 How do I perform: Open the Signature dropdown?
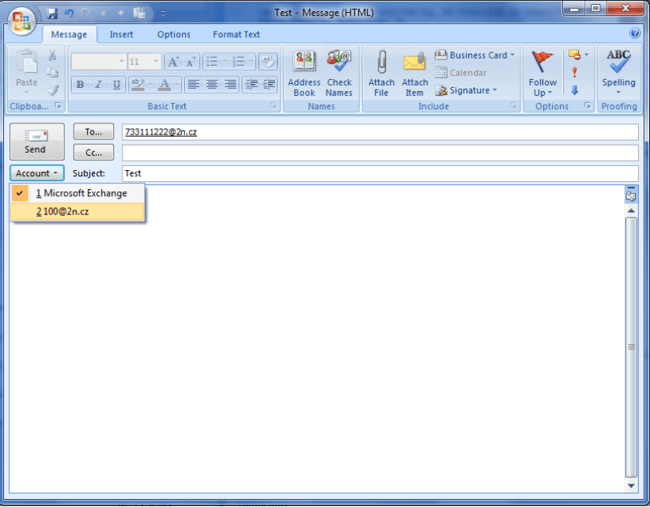[x=466, y=90]
